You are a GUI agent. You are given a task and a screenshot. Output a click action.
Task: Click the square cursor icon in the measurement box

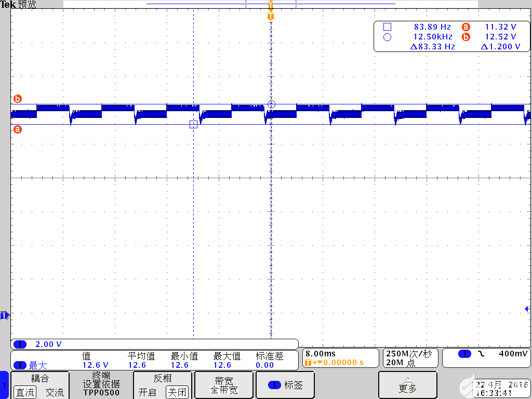click(x=387, y=26)
